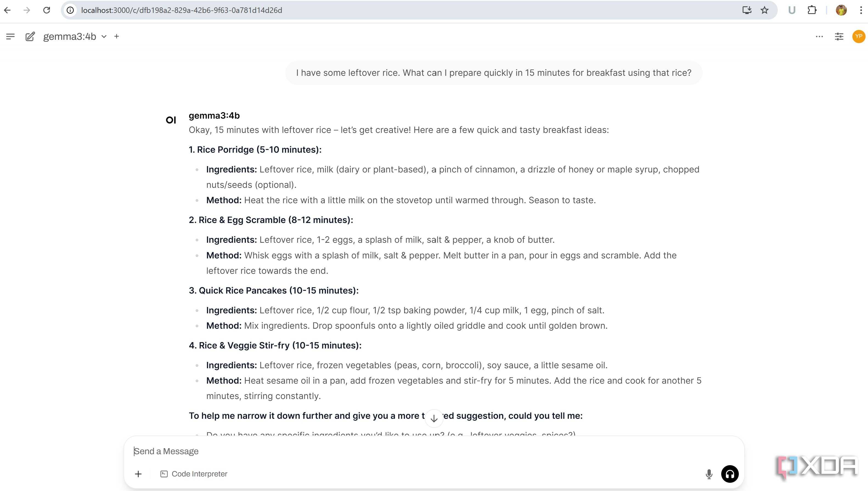The image size is (868, 491).
Task: Click the OI model avatar beside the response
Action: [x=171, y=120]
